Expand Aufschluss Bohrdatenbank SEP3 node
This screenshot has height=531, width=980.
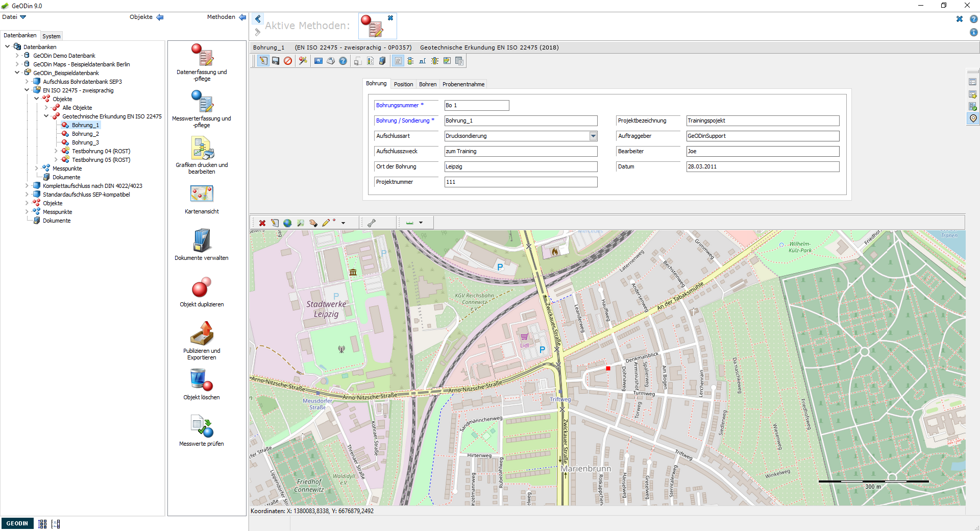(x=27, y=82)
